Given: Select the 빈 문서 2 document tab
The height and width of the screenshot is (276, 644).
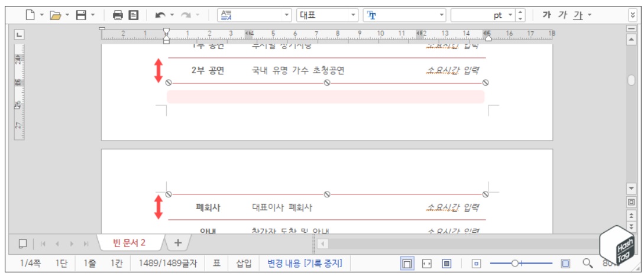Looking at the screenshot, I should coord(130,243).
